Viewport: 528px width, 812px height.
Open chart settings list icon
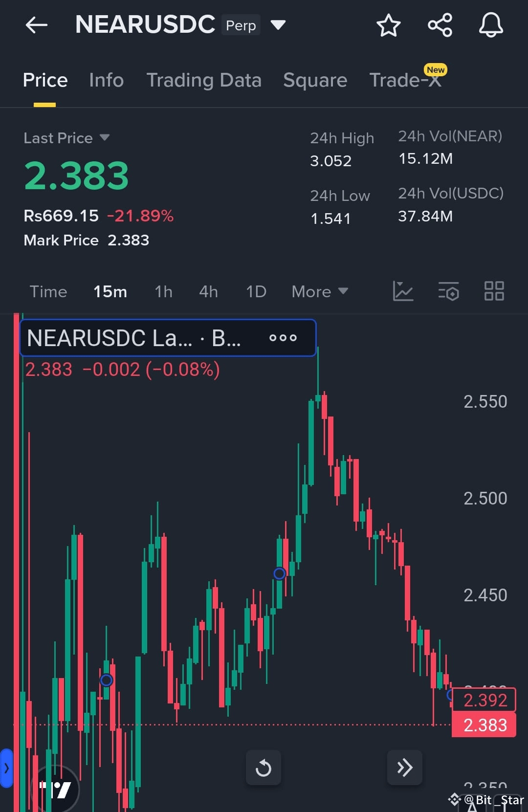point(448,291)
